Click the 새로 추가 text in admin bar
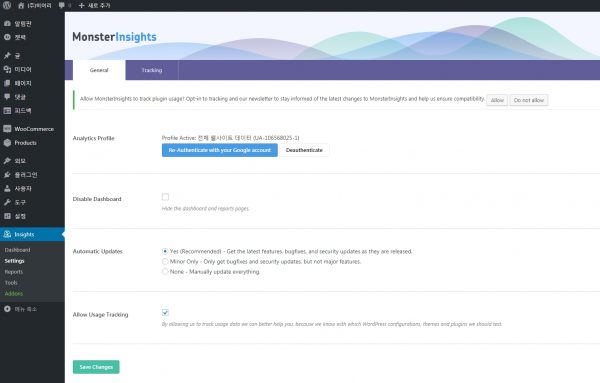The width and height of the screenshot is (600, 383). point(99,6)
